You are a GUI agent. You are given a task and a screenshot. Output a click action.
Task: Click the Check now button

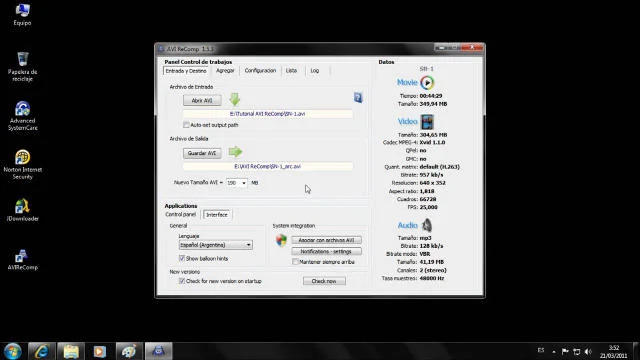(324, 281)
